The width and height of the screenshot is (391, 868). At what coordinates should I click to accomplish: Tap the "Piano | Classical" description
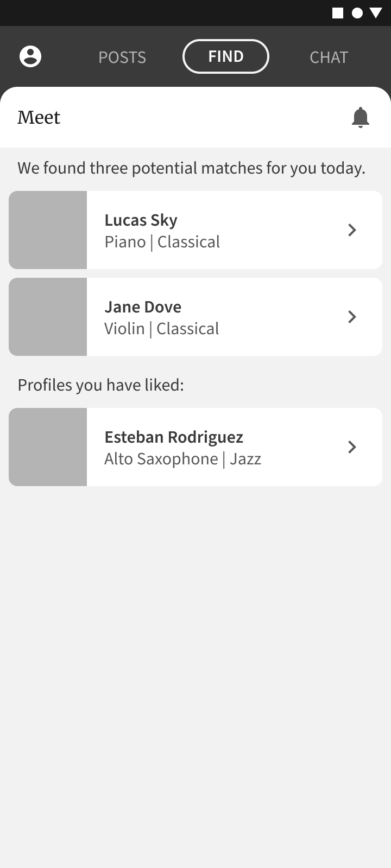point(162,242)
